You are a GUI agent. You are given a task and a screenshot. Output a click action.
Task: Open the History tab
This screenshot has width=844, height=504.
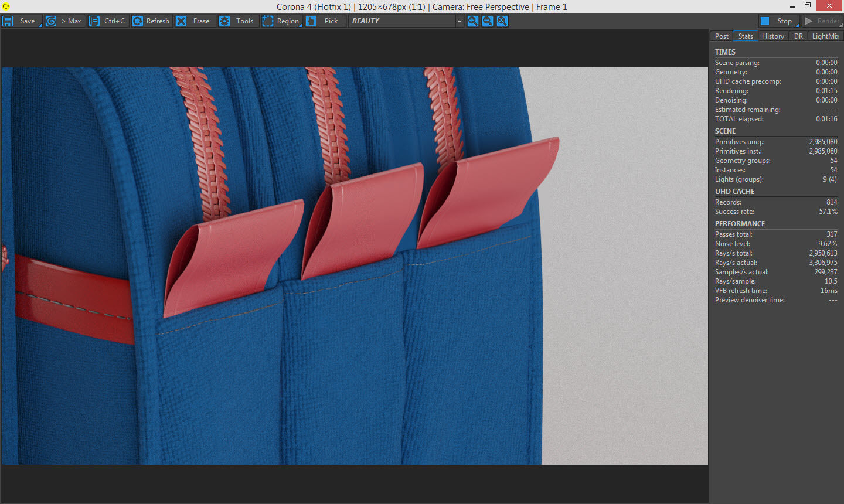773,36
